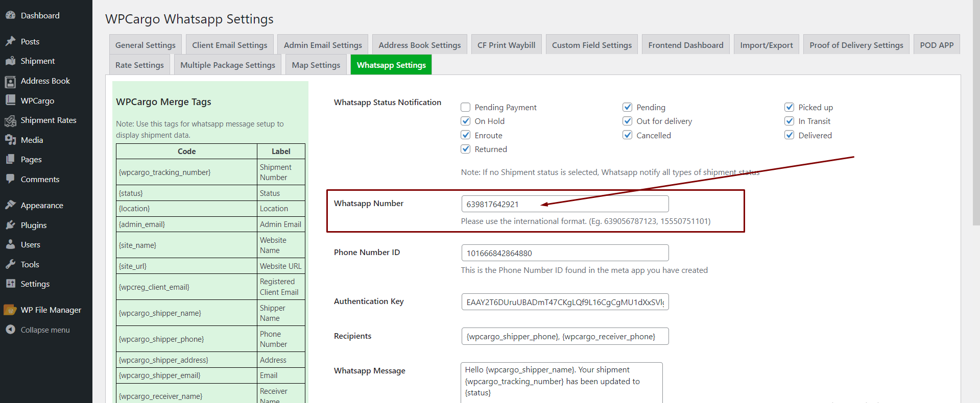Open Address Book sidebar icon
The image size is (980, 403).
click(10, 81)
